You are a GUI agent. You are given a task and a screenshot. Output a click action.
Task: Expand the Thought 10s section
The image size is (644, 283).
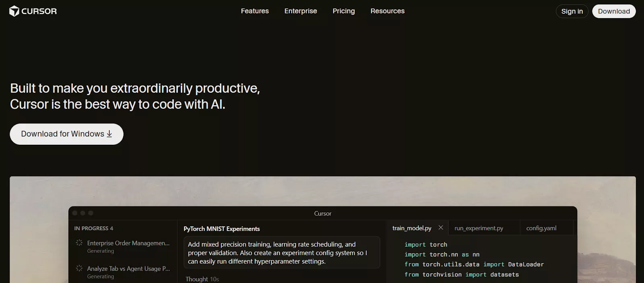coord(202,279)
